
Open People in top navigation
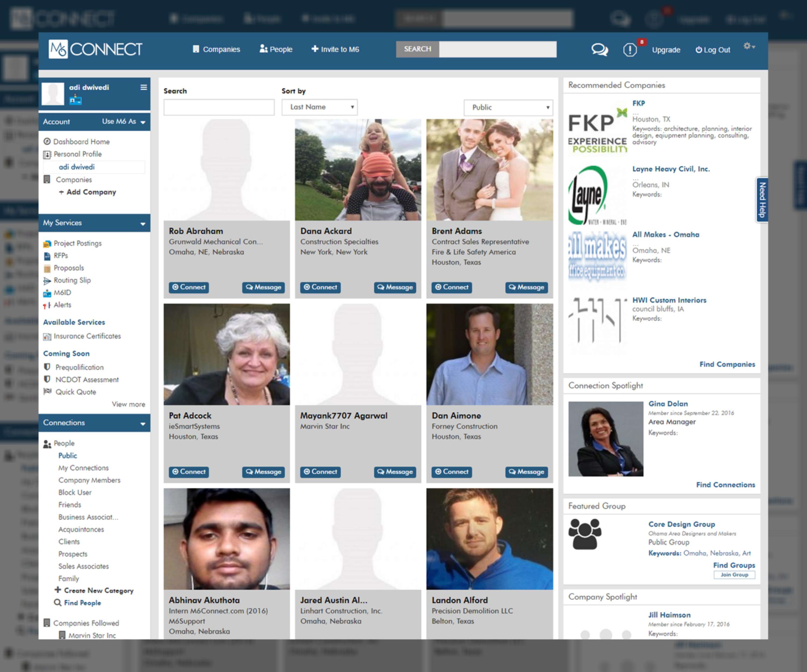(x=276, y=49)
